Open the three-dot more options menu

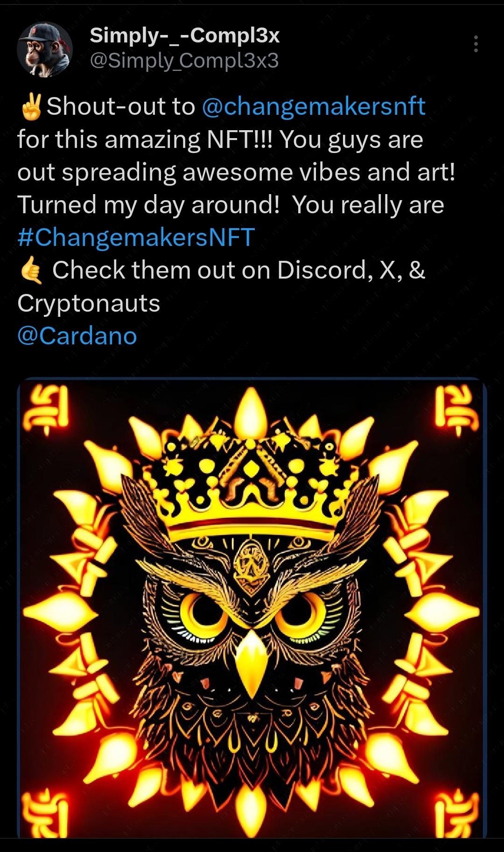pyautogui.click(x=476, y=44)
